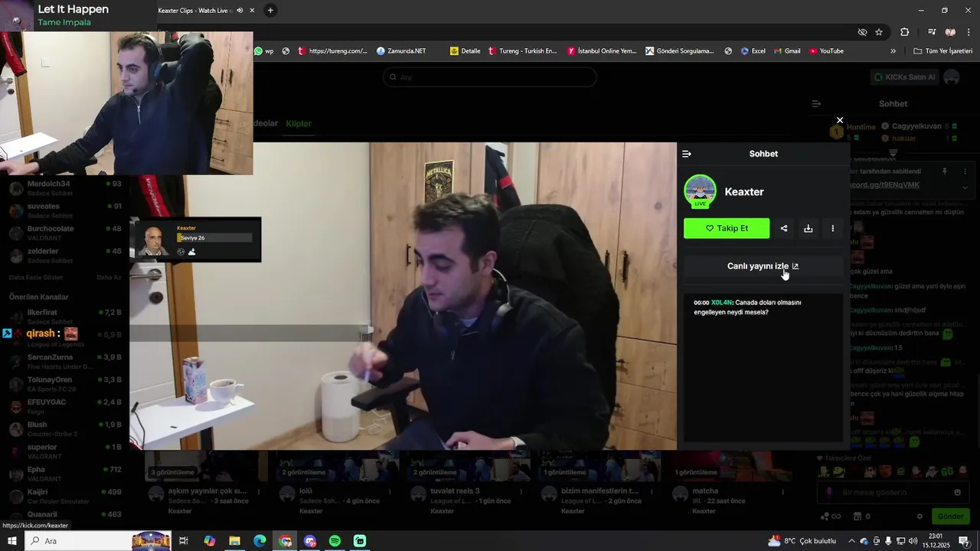The height and width of the screenshot is (551, 980).
Task: Close the clip viewer with the X icon
Action: pos(840,120)
